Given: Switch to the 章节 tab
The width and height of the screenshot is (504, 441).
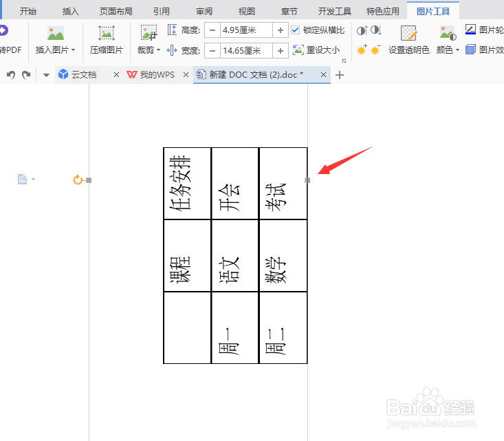Looking at the screenshot, I should point(289,12).
